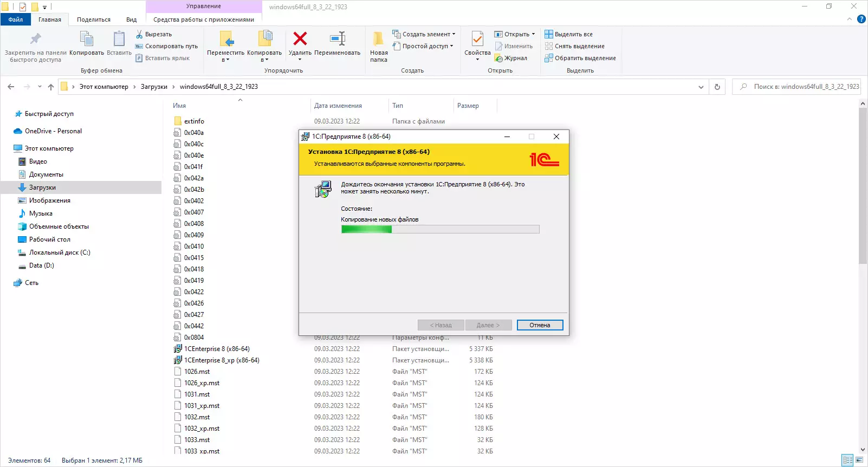Click the search box for windows64full_8_3_22_1923
868x467 pixels.
tap(796, 87)
